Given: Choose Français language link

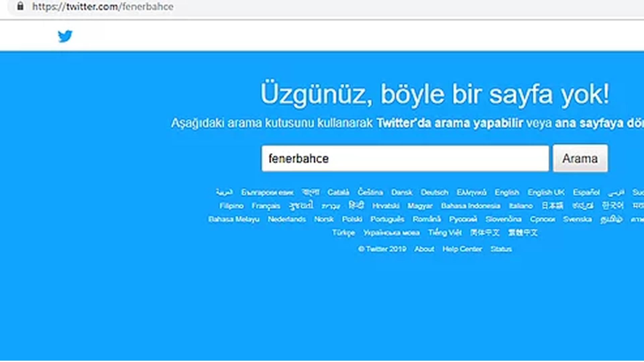Looking at the screenshot, I should coord(266,206).
